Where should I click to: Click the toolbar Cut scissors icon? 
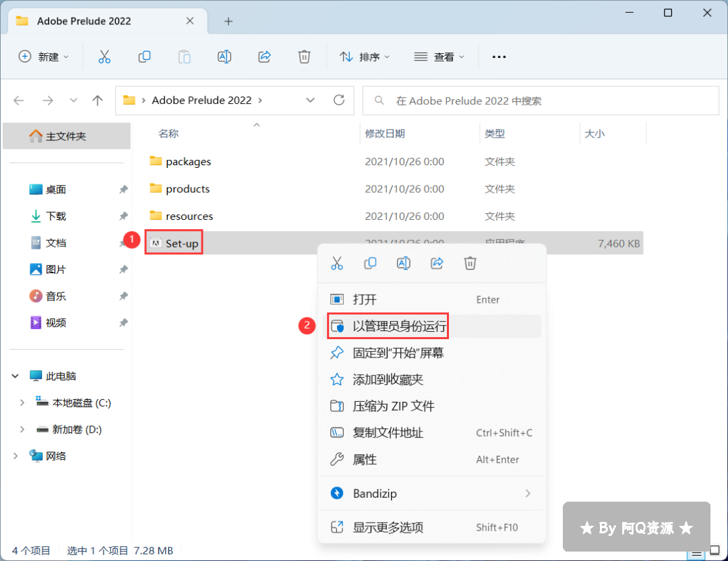[104, 57]
